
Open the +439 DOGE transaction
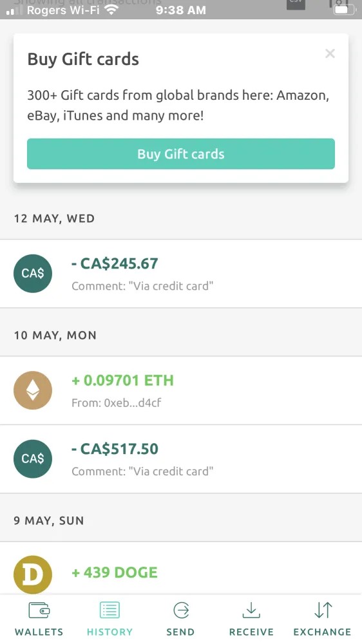181,569
